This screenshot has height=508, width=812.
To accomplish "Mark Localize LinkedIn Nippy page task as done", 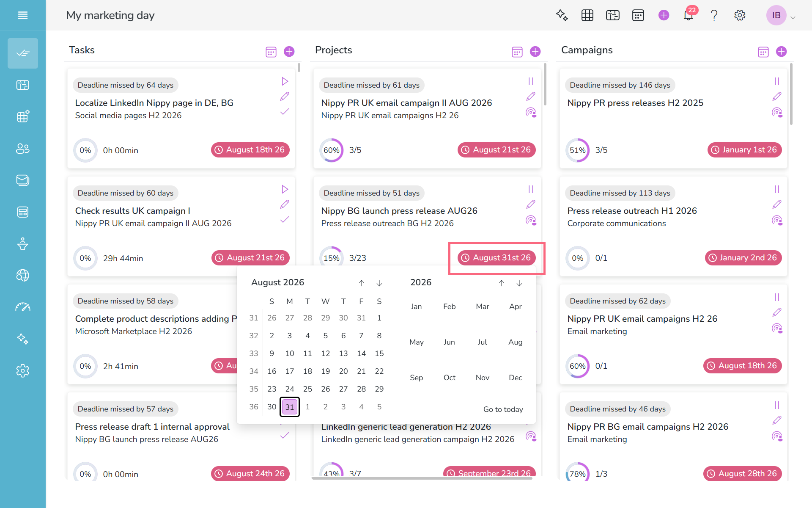I will [x=285, y=112].
